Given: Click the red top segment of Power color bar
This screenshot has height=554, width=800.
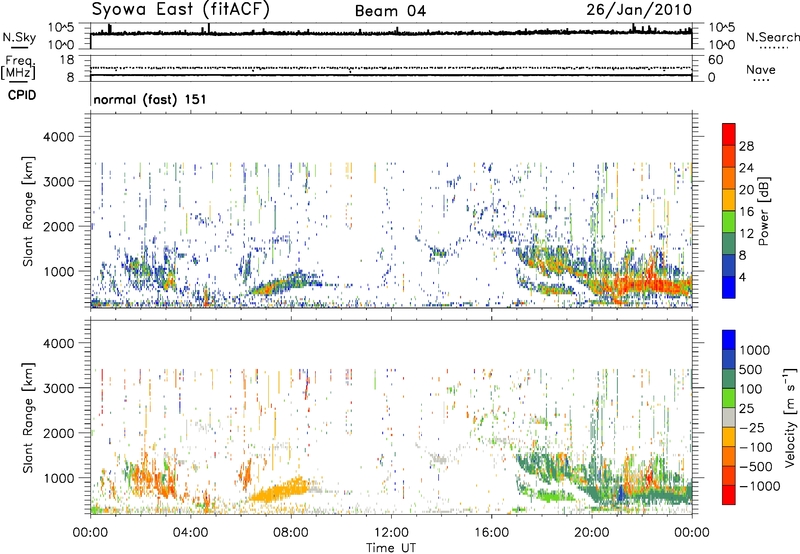Looking at the screenshot, I should point(729,135).
